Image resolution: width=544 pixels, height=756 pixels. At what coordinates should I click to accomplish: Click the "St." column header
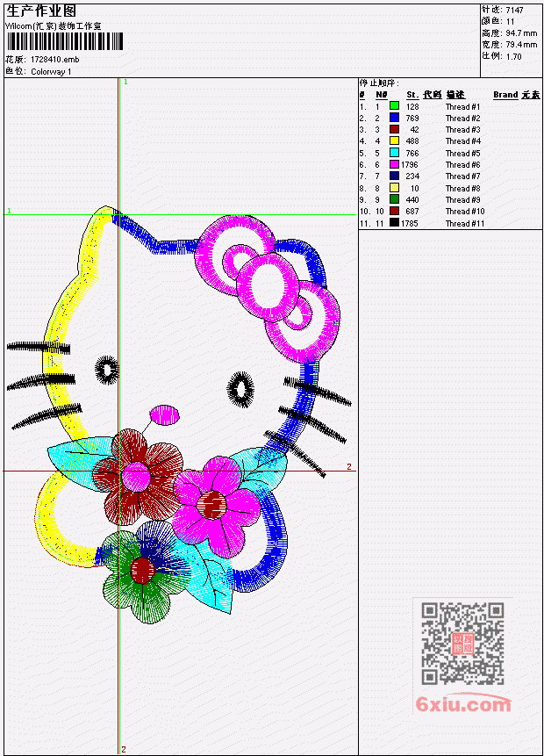pyautogui.click(x=412, y=95)
